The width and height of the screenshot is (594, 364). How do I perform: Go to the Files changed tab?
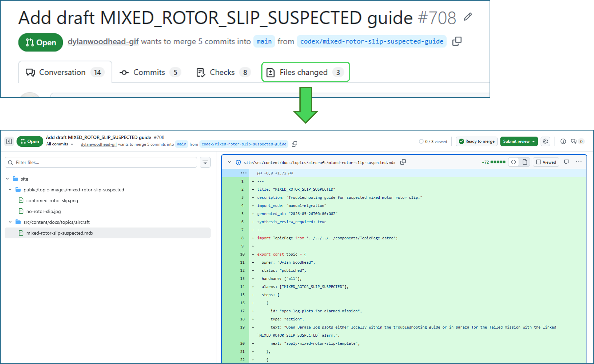[x=305, y=72]
